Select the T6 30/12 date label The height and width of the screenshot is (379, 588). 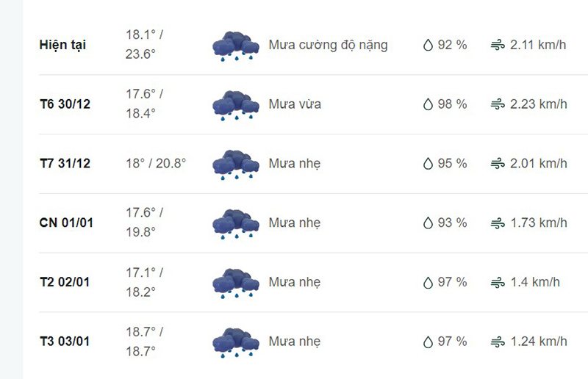[x=65, y=104]
